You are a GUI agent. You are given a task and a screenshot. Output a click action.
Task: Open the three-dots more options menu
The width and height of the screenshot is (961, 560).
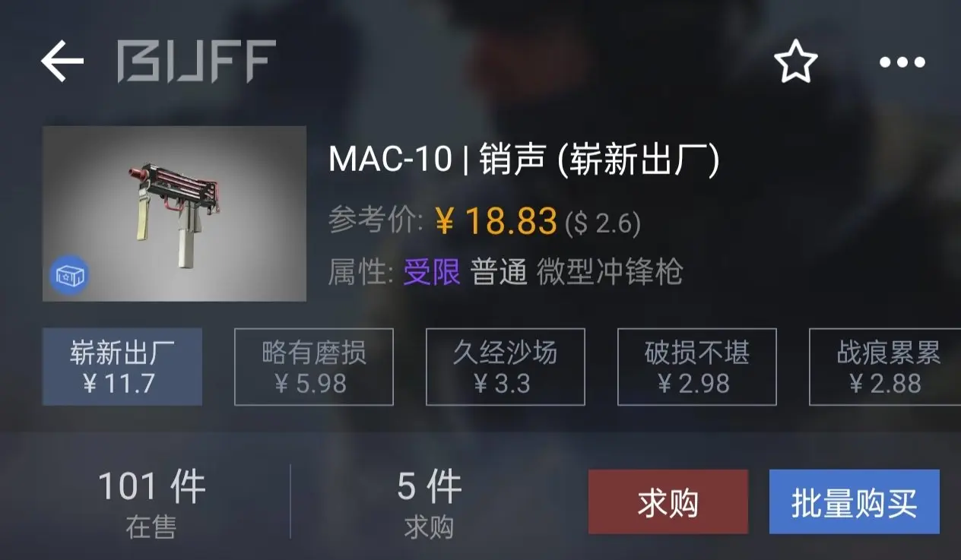[902, 62]
